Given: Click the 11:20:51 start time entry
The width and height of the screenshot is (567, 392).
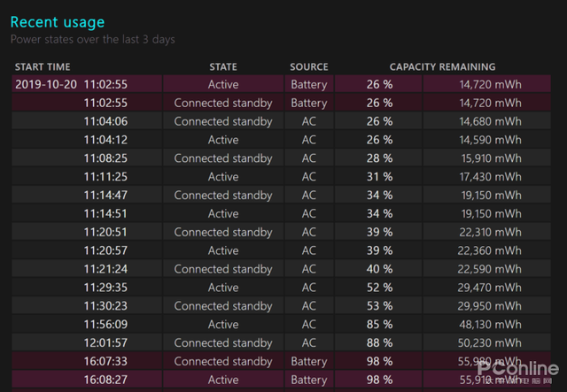Looking at the screenshot, I should click(x=105, y=232).
